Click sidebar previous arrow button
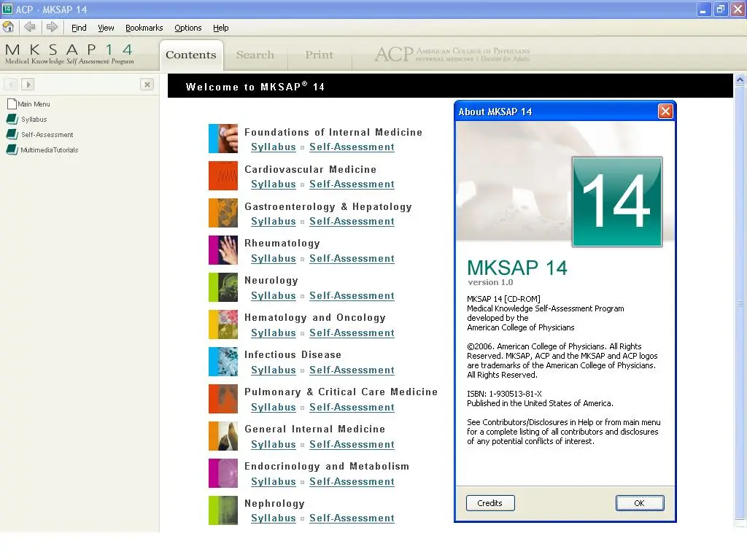Image resolution: width=747 pixels, height=560 pixels. click(11, 85)
